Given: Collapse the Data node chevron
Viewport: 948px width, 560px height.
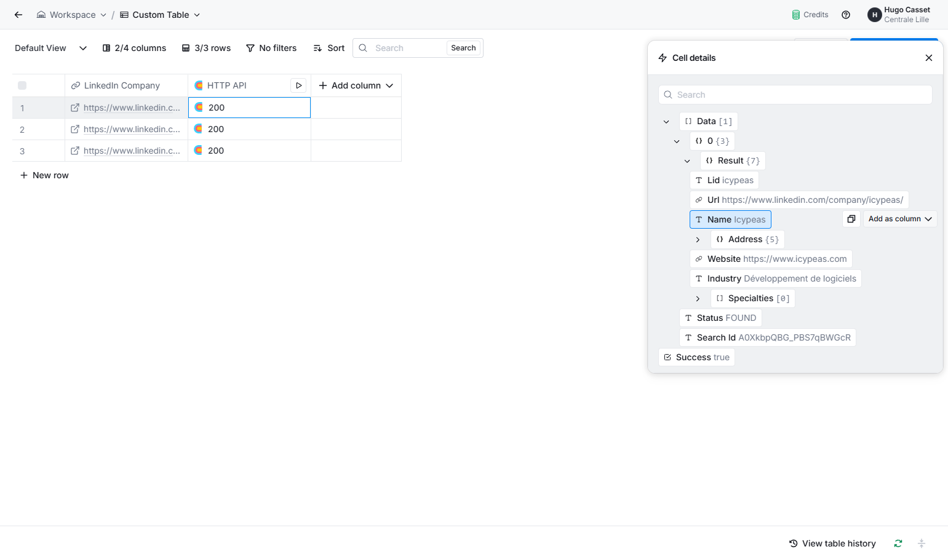Looking at the screenshot, I should point(666,122).
